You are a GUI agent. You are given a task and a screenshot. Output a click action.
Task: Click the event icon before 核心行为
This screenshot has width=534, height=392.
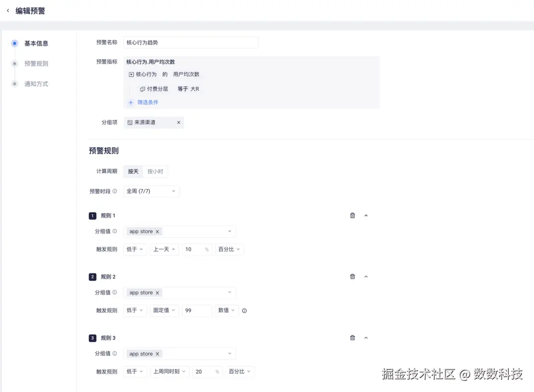[x=131, y=75]
